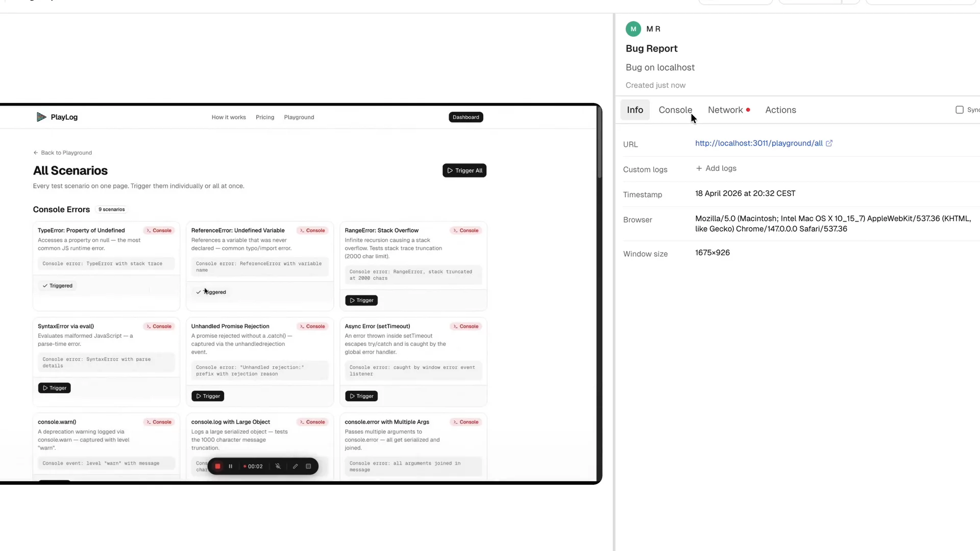Click Console badge on SyntaxError card
Image resolution: width=980 pixels, height=551 pixels.
point(159,327)
